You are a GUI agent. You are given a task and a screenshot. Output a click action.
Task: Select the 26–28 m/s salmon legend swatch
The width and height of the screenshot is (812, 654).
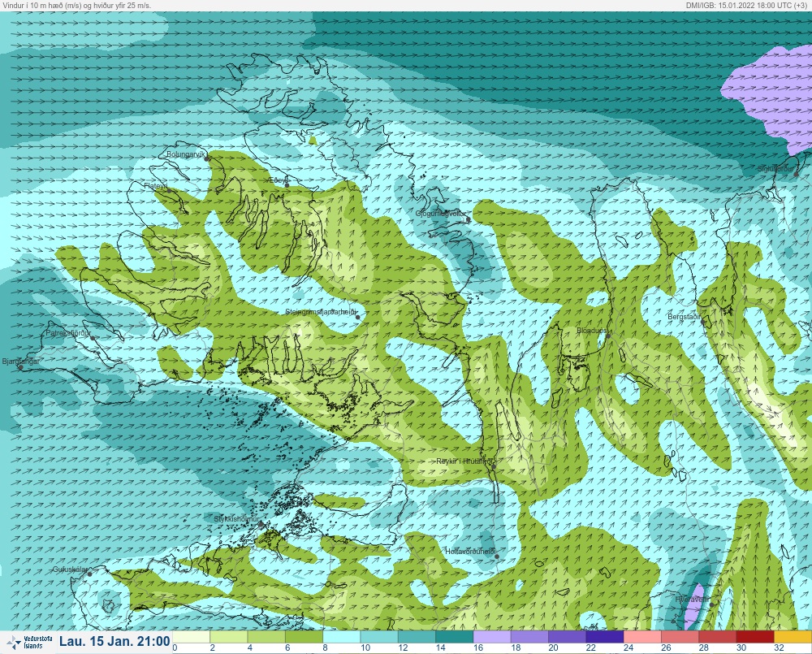pos(680,636)
